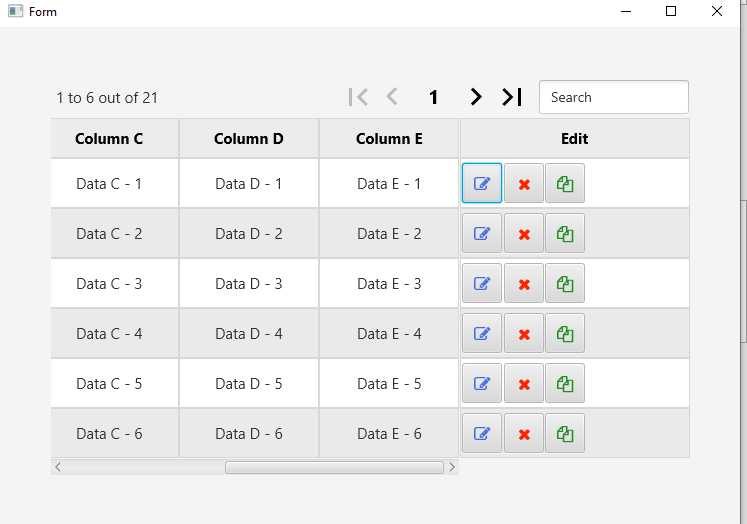Screen dimensions: 747x524
Task: Select page number 1
Action: (x=434, y=97)
